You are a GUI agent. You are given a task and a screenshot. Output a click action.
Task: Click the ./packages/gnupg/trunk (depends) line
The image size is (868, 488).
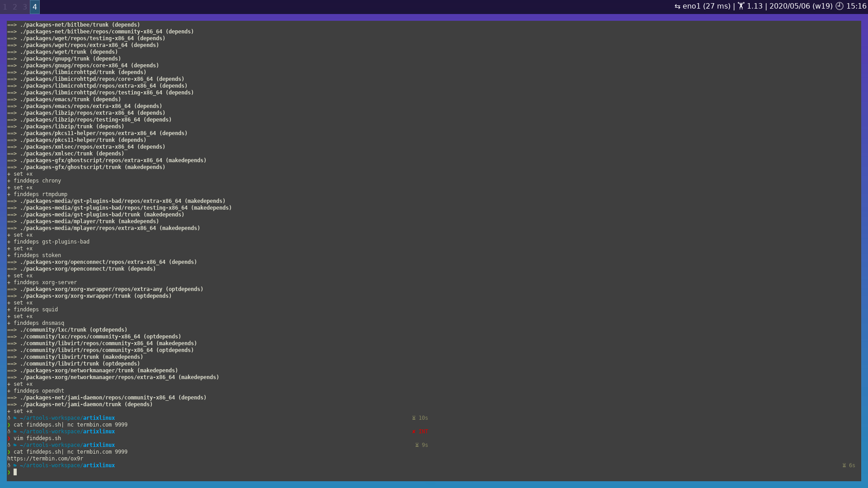(x=64, y=59)
